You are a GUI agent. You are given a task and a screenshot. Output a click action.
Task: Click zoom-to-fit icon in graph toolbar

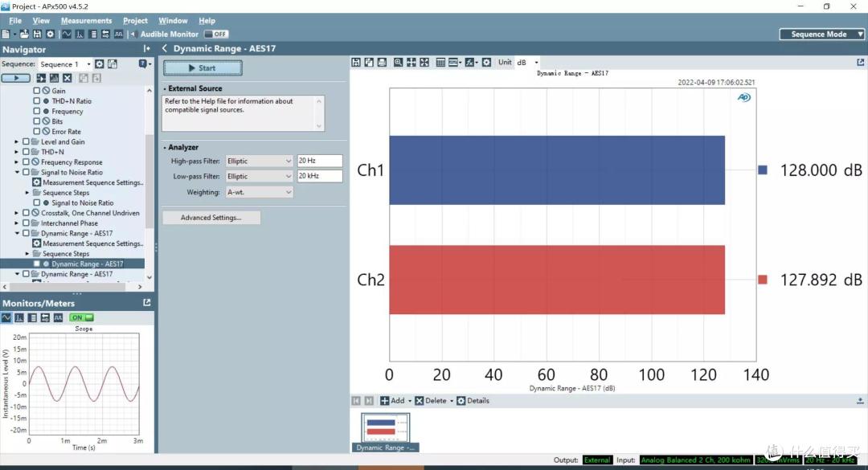(x=424, y=63)
